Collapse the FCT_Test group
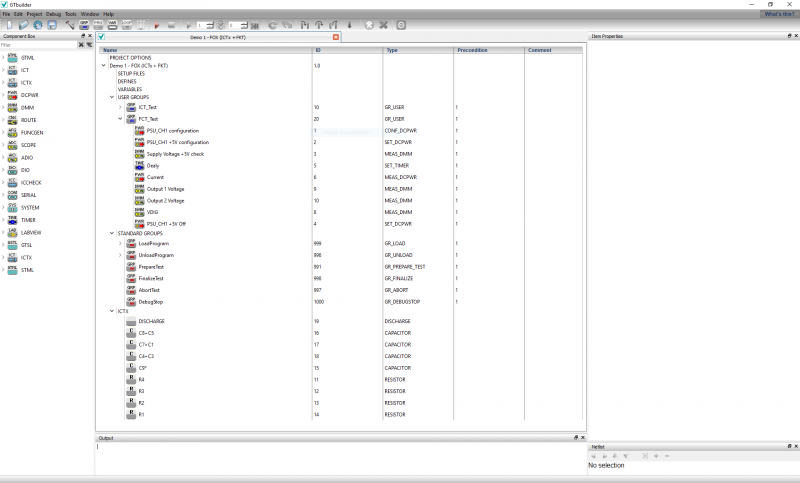This screenshot has width=800, height=483. pyautogui.click(x=120, y=119)
